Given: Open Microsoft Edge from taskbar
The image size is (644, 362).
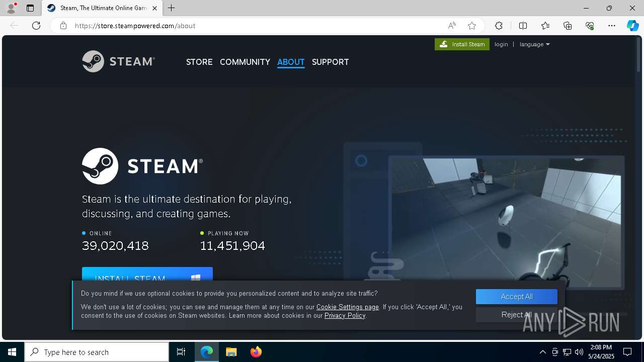Looking at the screenshot, I should 207,352.
